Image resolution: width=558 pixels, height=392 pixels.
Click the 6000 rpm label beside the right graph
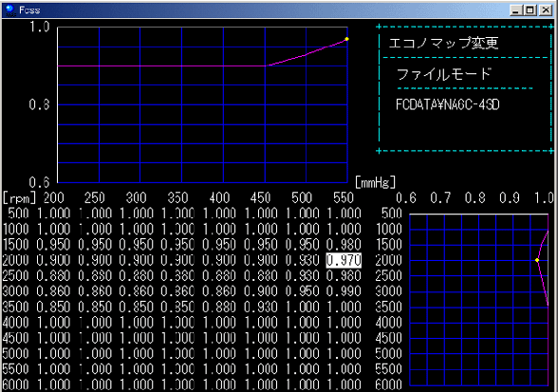389,384
